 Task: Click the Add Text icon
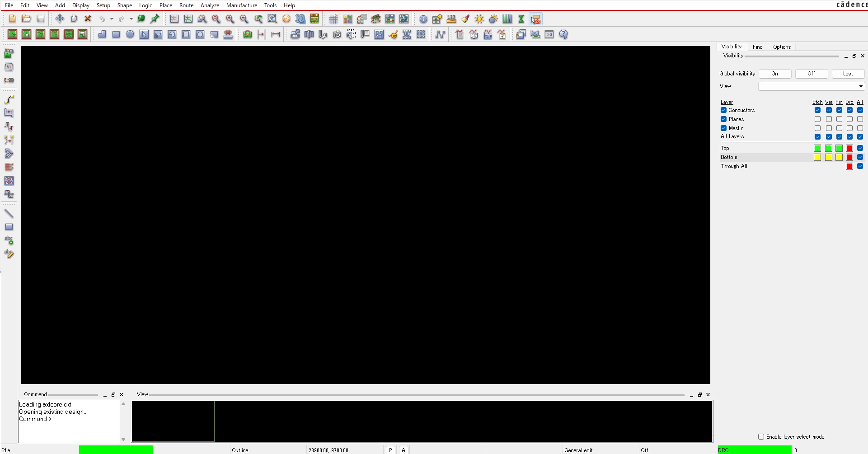(9, 240)
